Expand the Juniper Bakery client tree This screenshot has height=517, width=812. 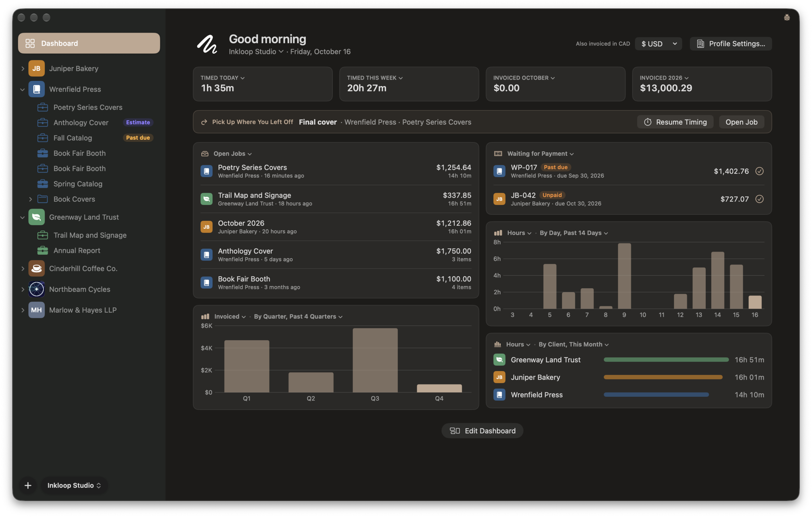(23, 69)
